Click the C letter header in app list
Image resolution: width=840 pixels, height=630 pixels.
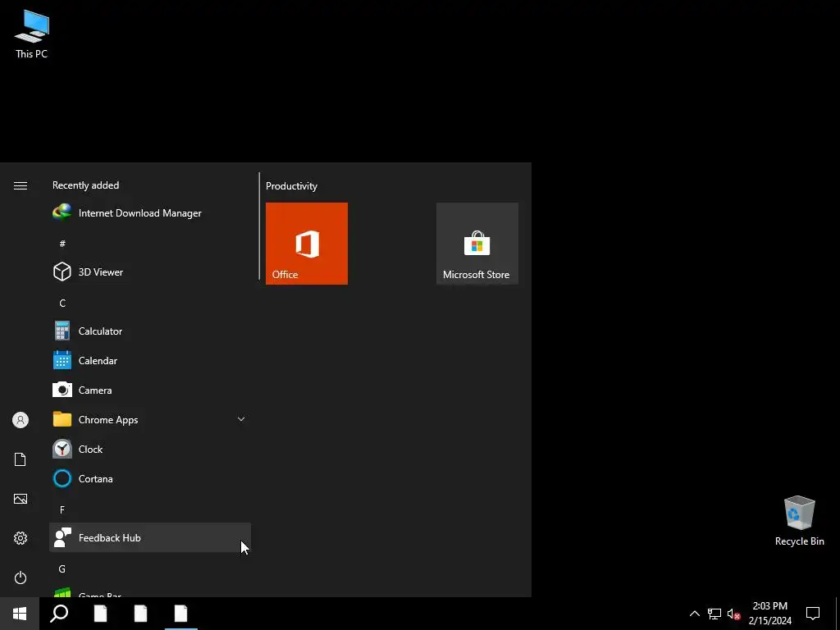(x=62, y=304)
